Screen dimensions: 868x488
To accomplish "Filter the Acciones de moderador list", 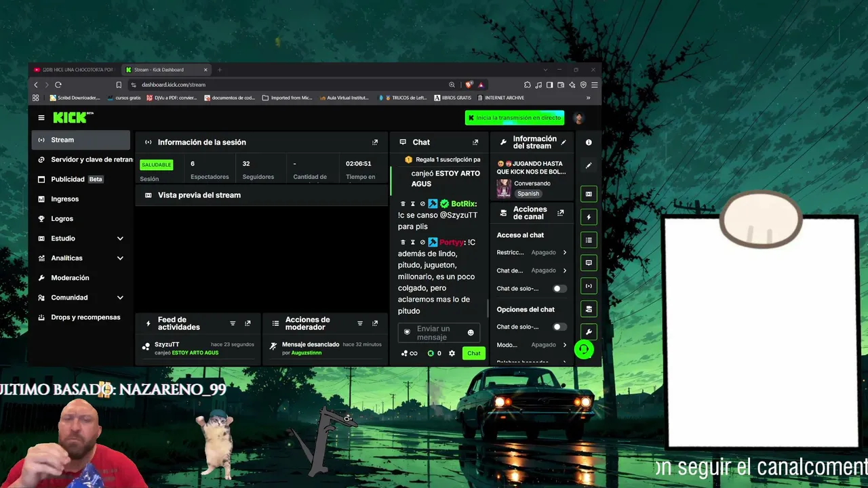I will pos(360,323).
